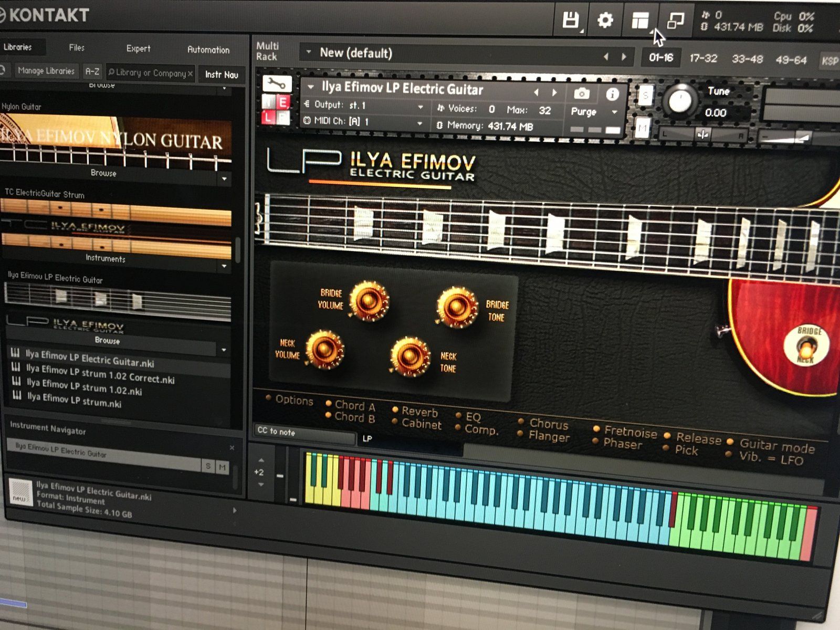The width and height of the screenshot is (840, 630).
Task: Expand TC ElectricGuitar Strum Instruments dropdown
Action: tap(224, 266)
